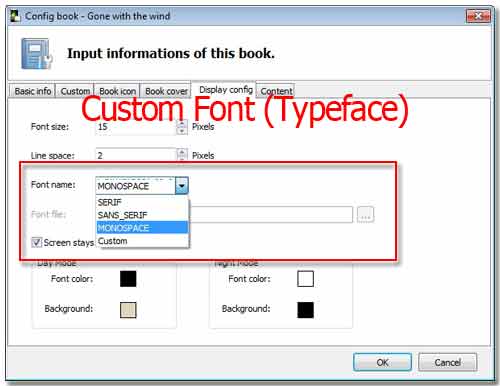
Task: Pick the Day mode font color swatch
Action: pyautogui.click(x=128, y=279)
